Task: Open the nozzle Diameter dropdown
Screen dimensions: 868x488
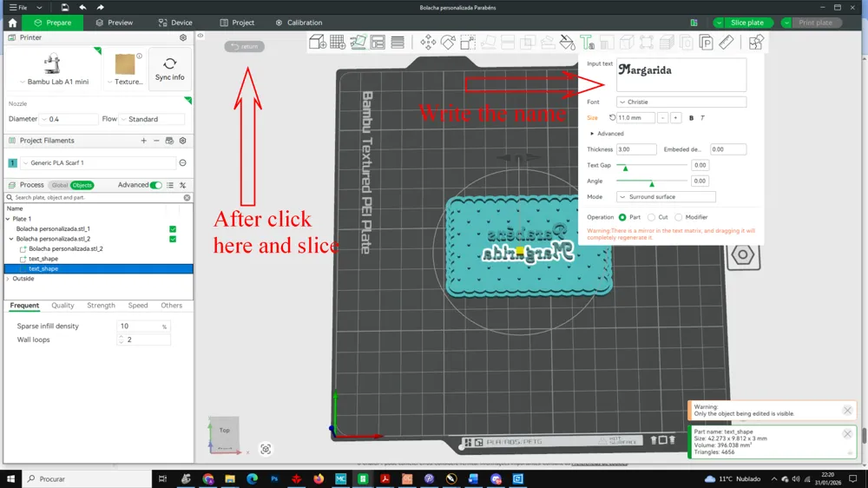Action: click(x=69, y=119)
